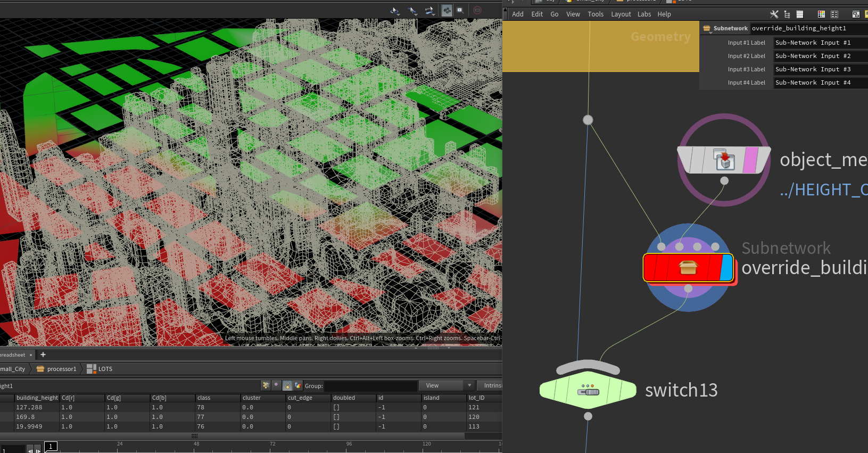Select the override_building_height subnetwork node
868x453 pixels.
687,267
